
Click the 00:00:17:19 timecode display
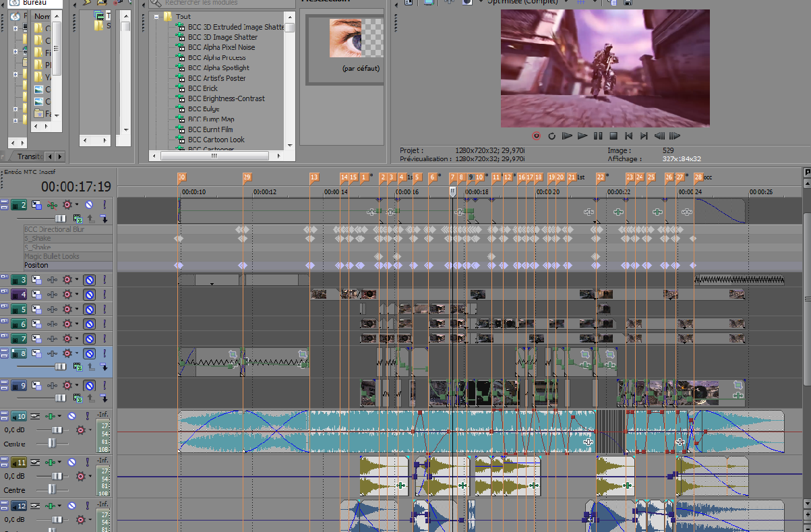tap(76, 187)
